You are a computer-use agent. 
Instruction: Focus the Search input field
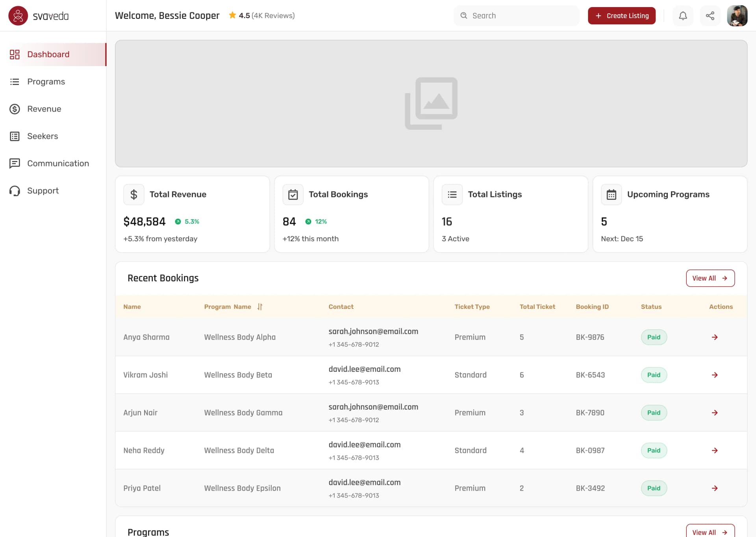517,16
